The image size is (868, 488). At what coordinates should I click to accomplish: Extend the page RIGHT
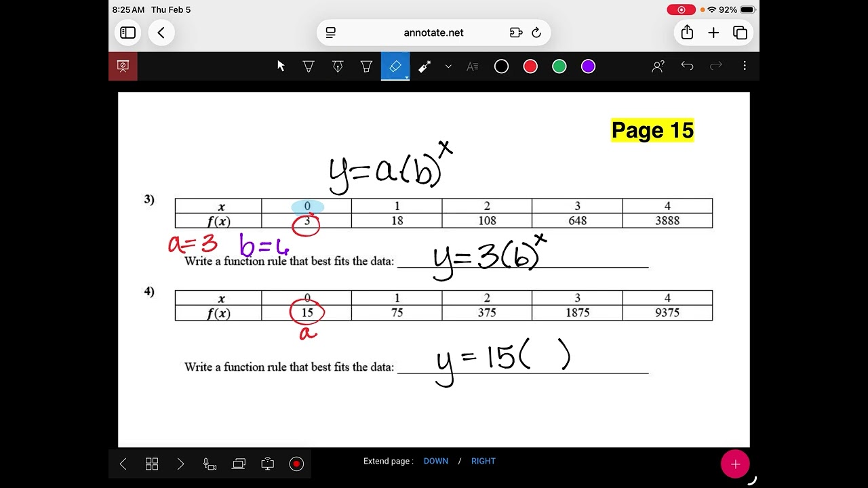point(484,461)
